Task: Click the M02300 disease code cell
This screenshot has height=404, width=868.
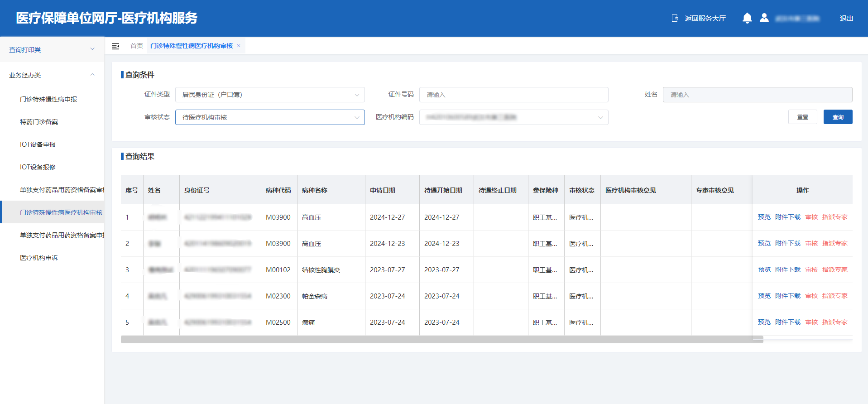Action: pyautogui.click(x=278, y=296)
